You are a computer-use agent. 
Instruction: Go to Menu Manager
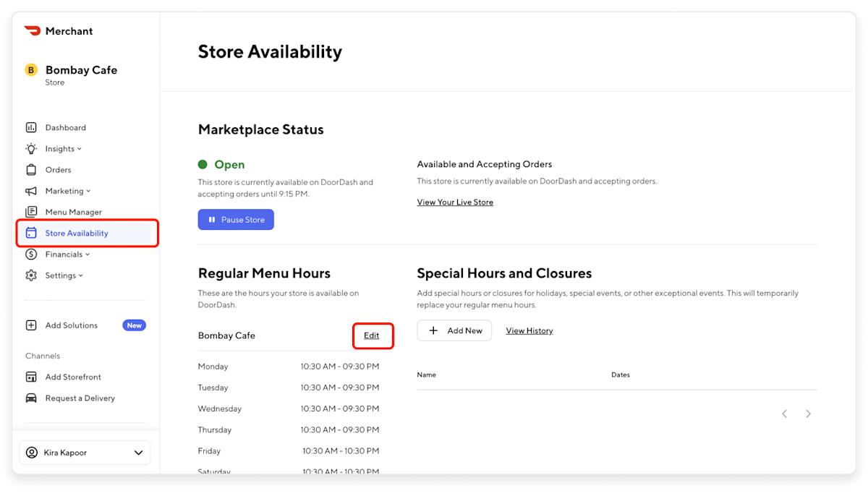73,212
